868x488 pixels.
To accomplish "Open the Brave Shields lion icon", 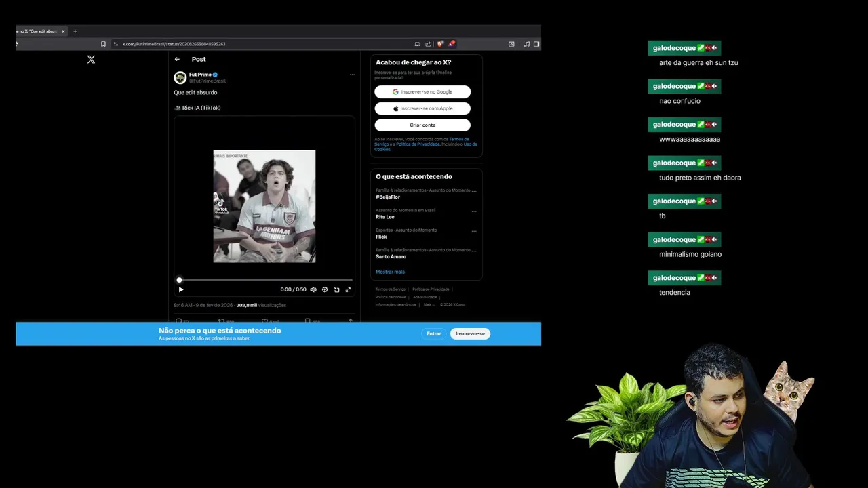I will [440, 44].
